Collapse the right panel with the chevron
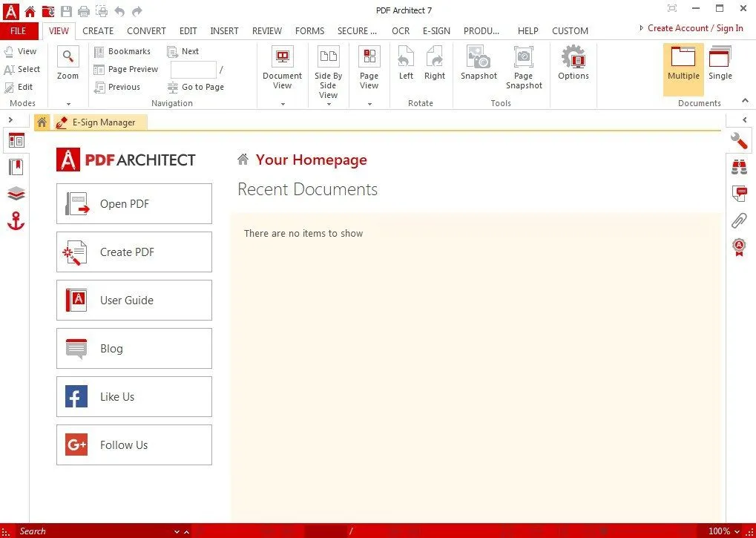756x538 pixels. coord(744,119)
